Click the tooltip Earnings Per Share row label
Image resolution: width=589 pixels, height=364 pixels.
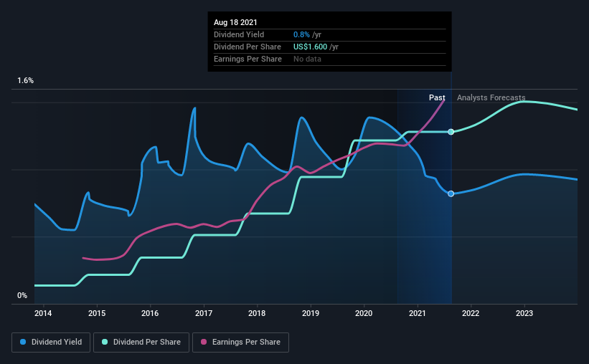point(248,59)
